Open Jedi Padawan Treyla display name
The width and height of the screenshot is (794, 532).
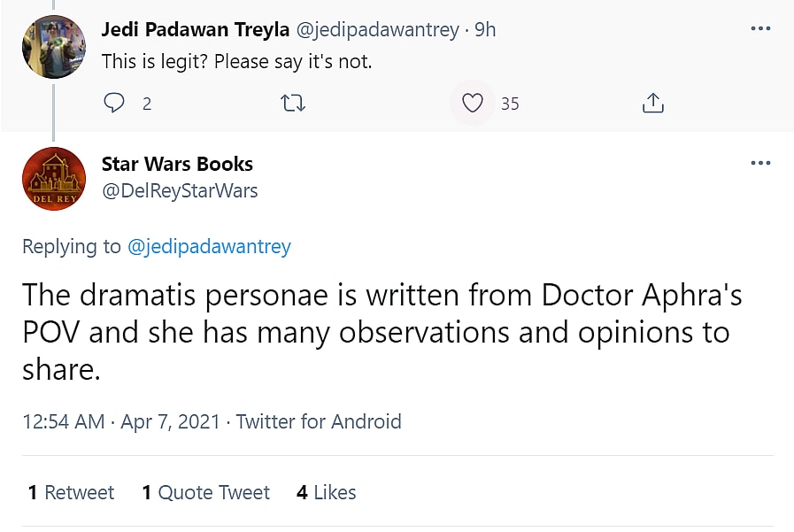(x=195, y=29)
